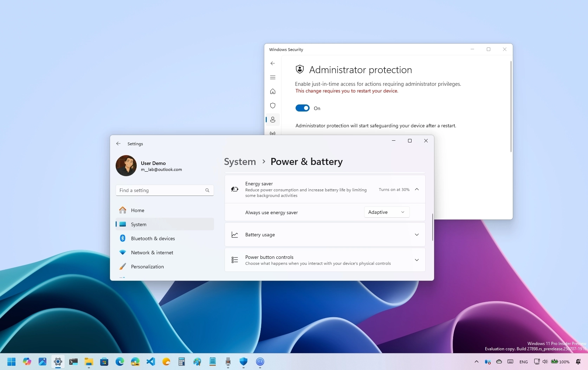Click the Power button controls list icon

pos(235,260)
